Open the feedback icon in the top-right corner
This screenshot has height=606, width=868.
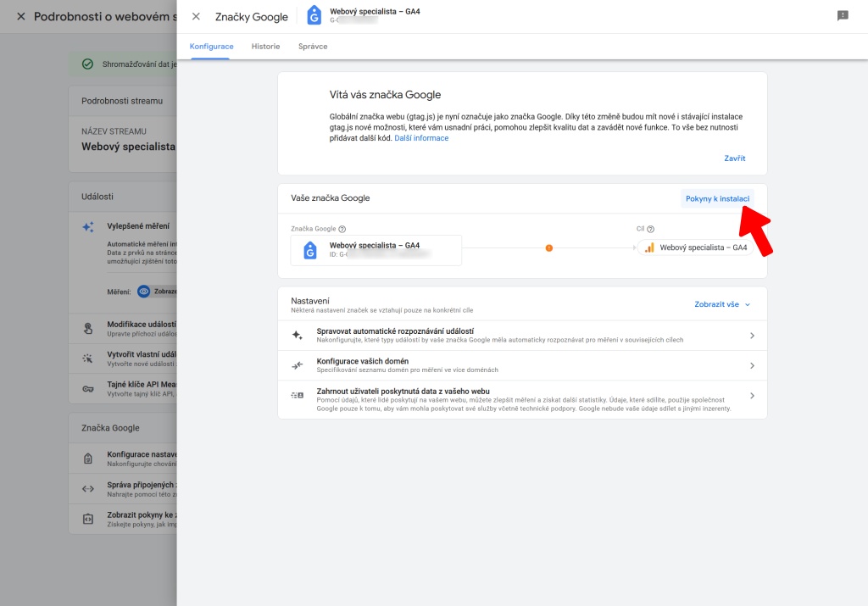click(841, 15)
